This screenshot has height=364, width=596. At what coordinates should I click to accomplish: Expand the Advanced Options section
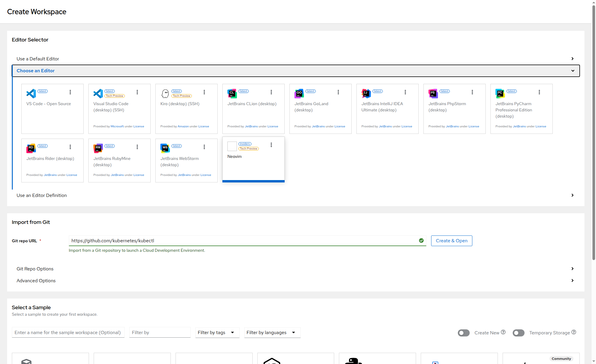tap(36, 281)
